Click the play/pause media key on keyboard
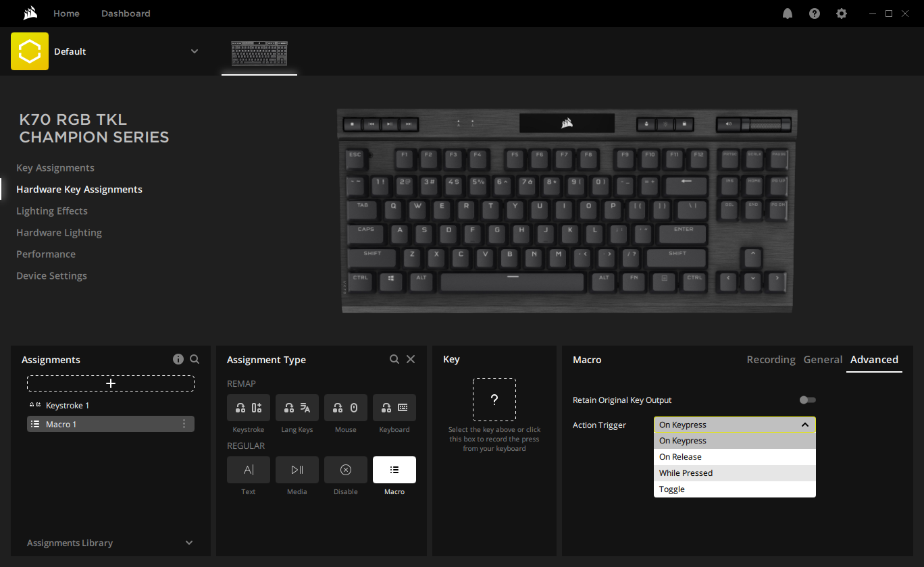 click(390, 124)
